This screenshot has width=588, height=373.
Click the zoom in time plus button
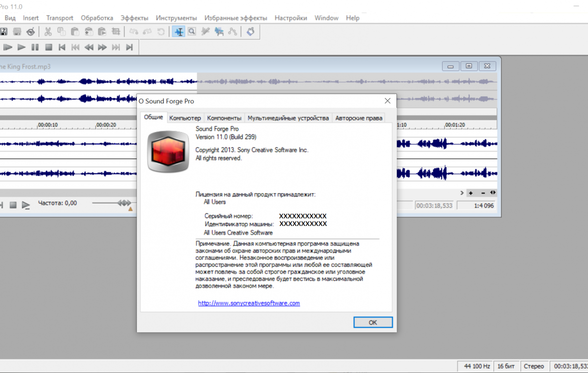pyautogui.click(x=471, y=193)
